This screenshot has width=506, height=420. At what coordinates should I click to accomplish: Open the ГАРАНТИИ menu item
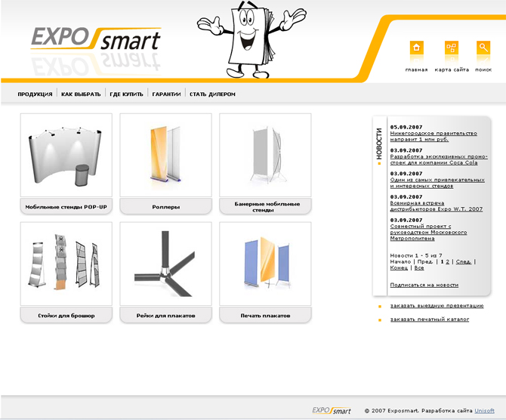(166, 94)
